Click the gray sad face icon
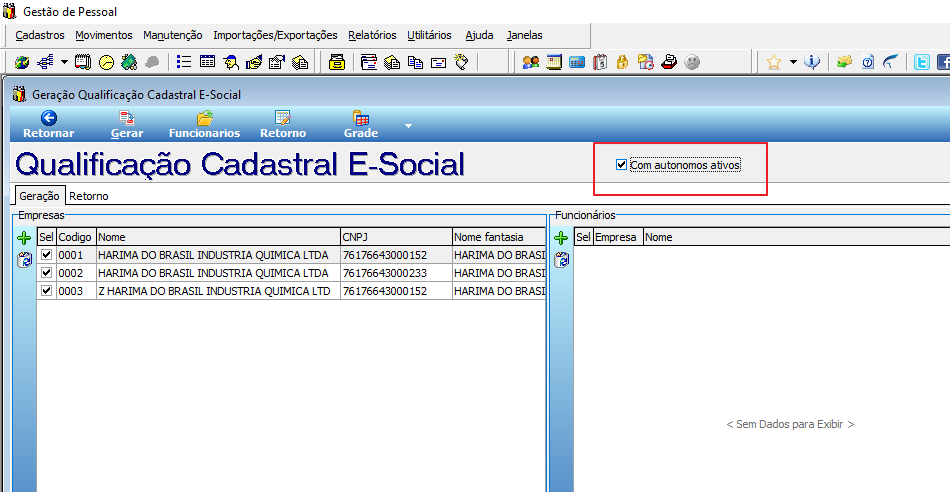This screenshot has height=492, width=950. pos(692,62)
